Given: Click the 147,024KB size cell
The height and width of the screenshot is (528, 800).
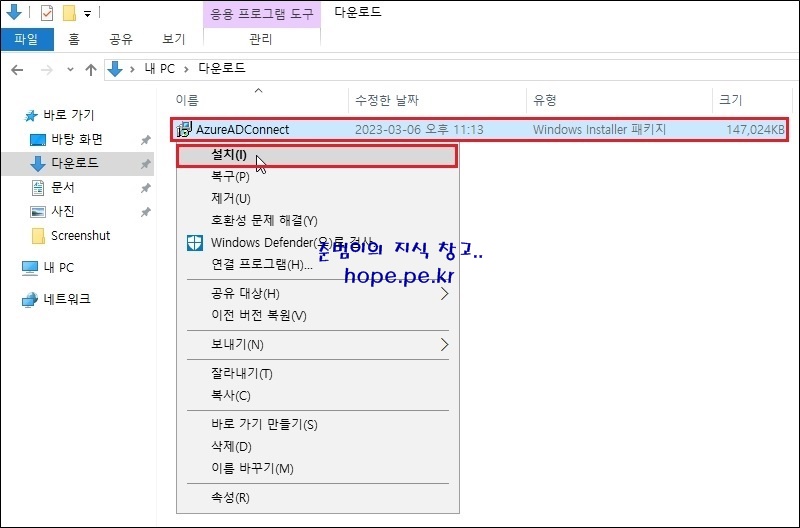Looking at the screenshot, I should click(755, 130).
